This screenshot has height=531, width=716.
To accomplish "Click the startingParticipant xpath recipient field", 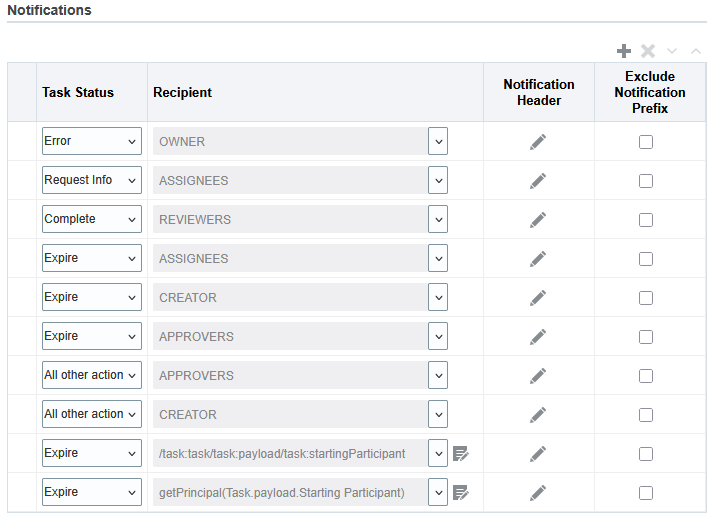I will (x=290, y=453).
